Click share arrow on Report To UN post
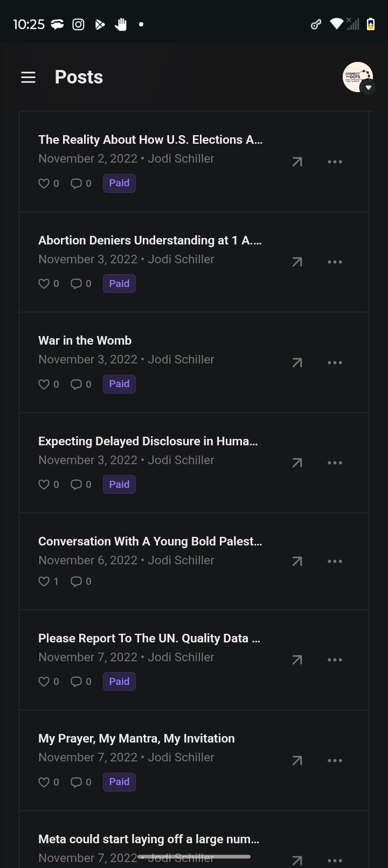 pyautogui.click(x=297, y=660)
